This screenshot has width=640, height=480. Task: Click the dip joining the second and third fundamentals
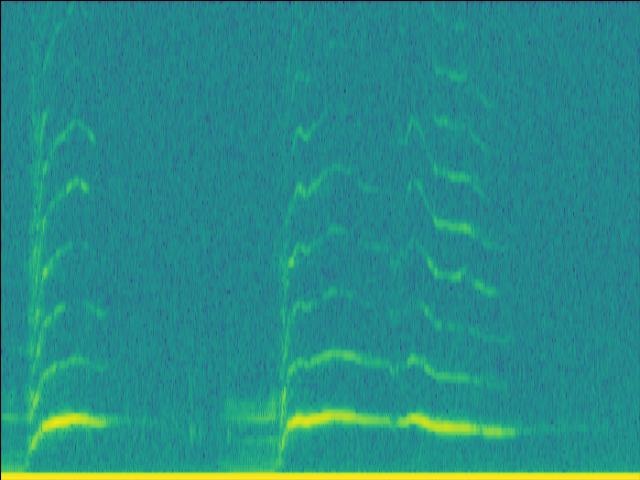click(x=398, y=422)
